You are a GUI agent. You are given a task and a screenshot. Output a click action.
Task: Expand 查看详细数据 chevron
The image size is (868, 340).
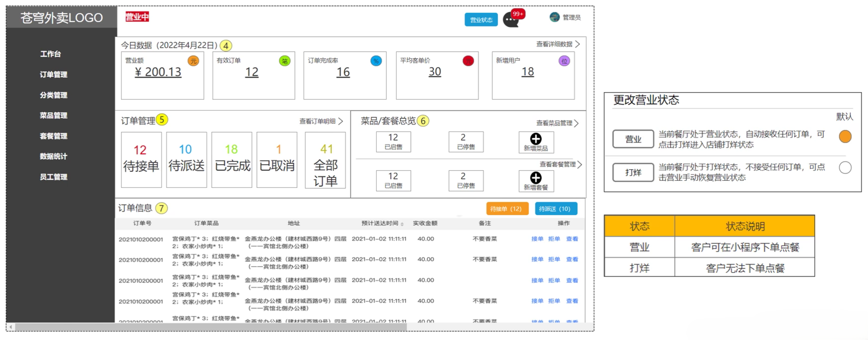[x=578, y=44]
